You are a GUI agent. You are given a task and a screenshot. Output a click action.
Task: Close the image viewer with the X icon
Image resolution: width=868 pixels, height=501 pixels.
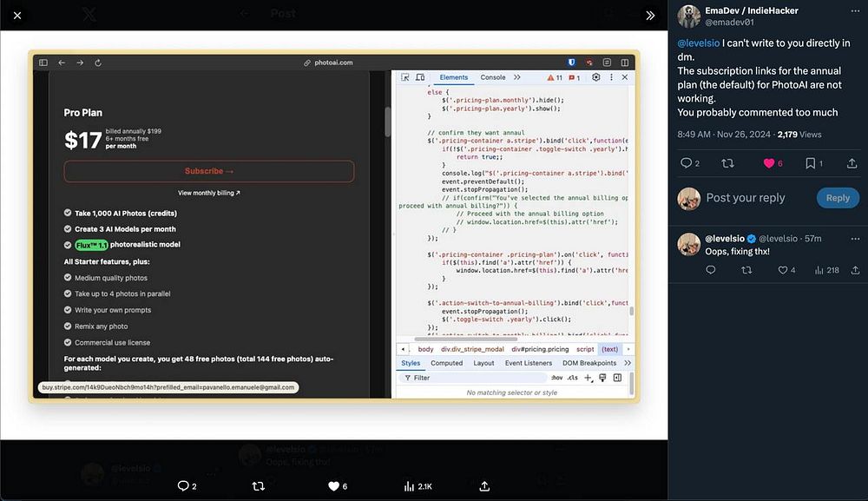17,15
